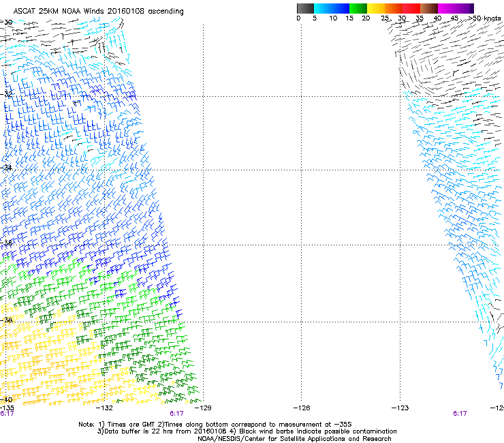Click the title 'ASCAT 25KM NOAA Winds 20160108 ascending'
Viewport: 504px width, 443px height.
(98, 12)
